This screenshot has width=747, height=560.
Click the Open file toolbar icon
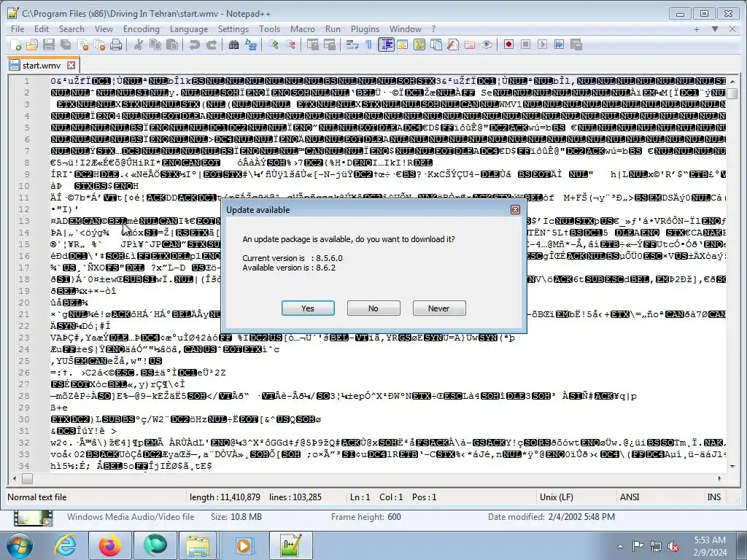tap(32, 44)
